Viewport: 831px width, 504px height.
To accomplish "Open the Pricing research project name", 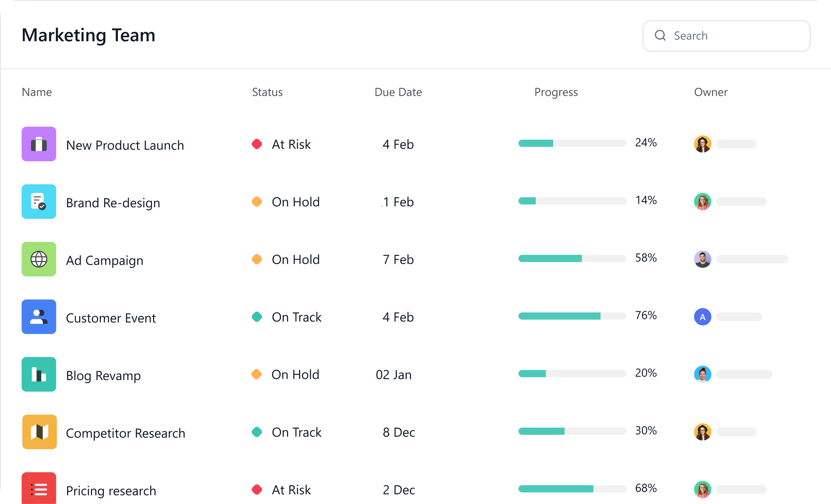I will point(111,491).
